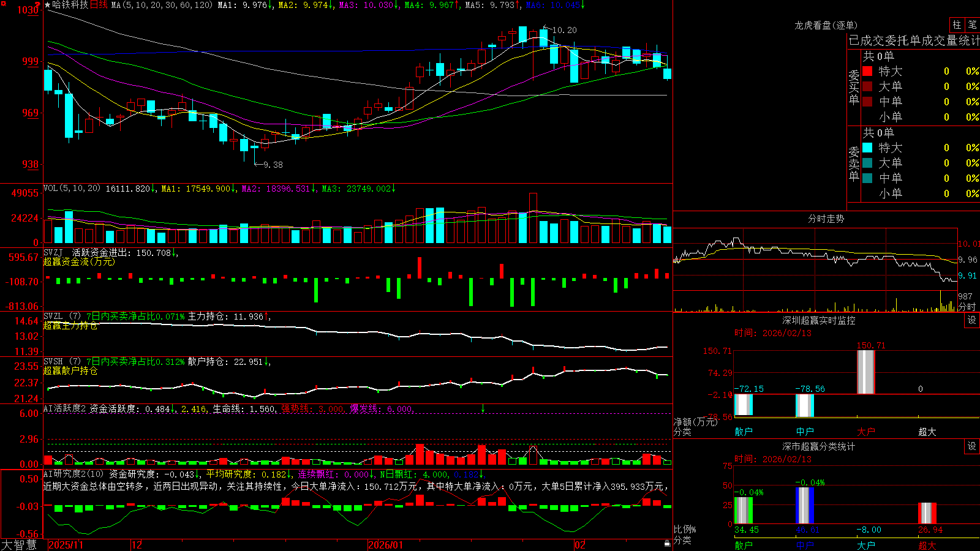Select the 02 month timeline marker
Image resolution: width=980 pixels, height=551 pixels.
coord(580,545)
